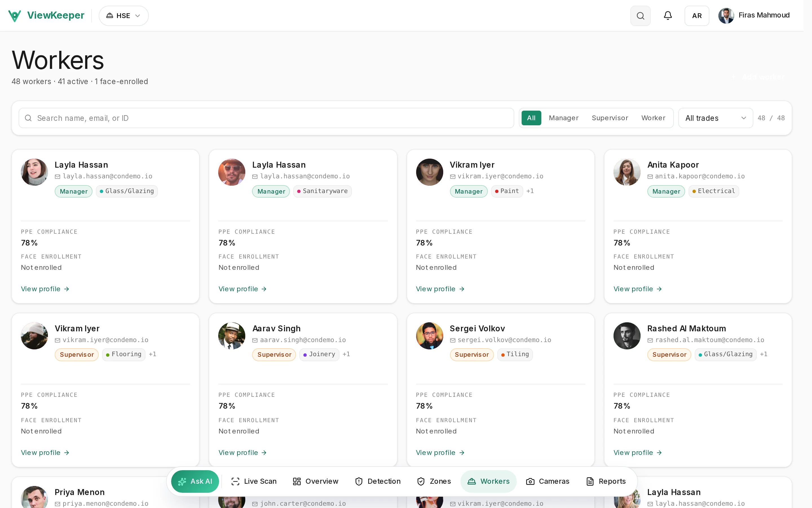View Sergei Volkov's profile
Image resolution: width=812 pixels, height=508 pixels.
tap(440, 453)
